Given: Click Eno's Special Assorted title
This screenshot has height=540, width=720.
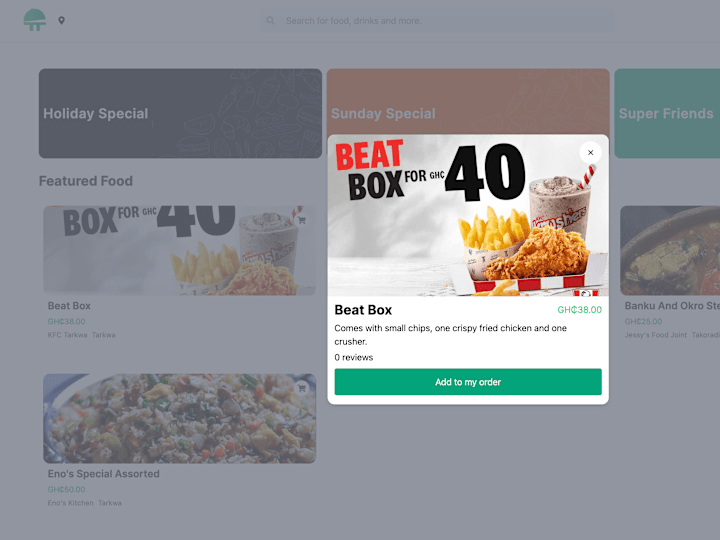Looking at the screenshot, I should coord(104,474).
